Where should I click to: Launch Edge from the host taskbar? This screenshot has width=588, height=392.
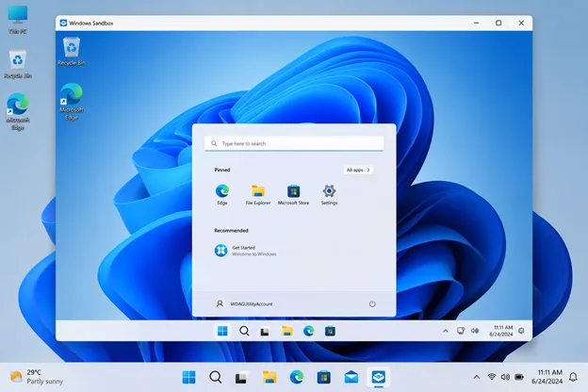pos(297,377)
